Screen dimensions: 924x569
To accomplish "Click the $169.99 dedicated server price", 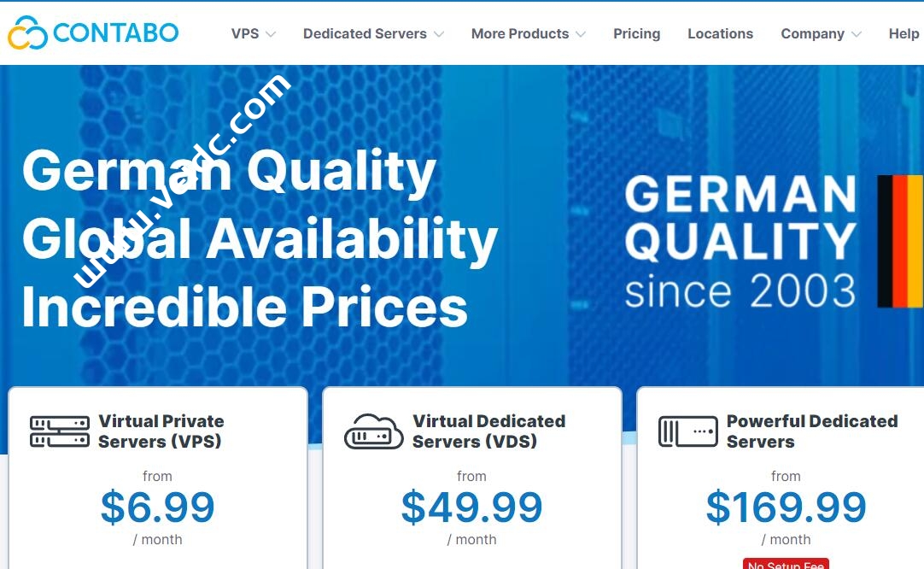I will pyautogui.click(x=786, y=507).
